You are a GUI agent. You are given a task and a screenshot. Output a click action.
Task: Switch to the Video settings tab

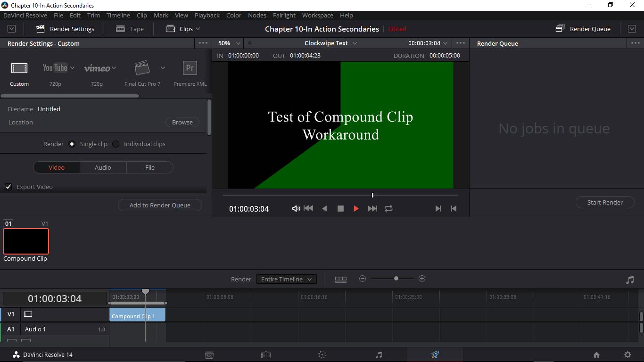click(57, 167)
